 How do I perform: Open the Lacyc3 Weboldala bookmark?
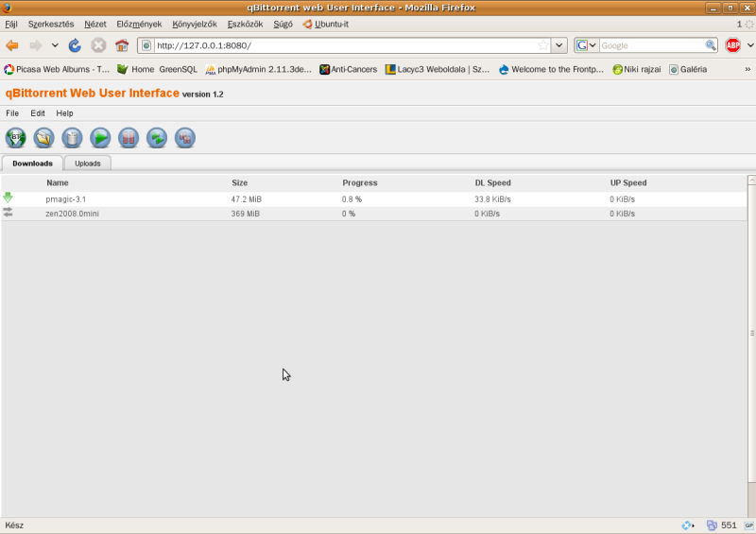click(438, 69)
